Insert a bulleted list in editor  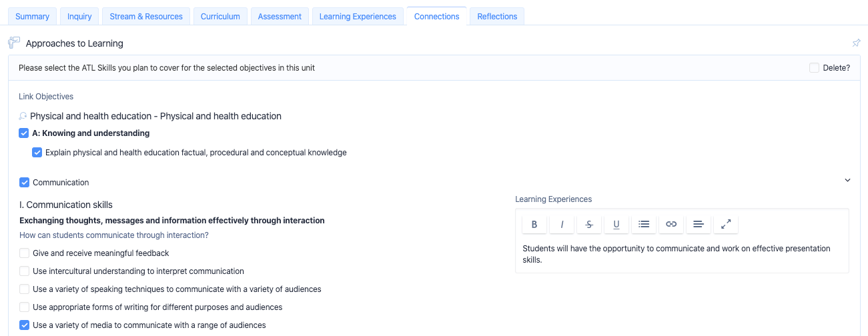[644, 225]
